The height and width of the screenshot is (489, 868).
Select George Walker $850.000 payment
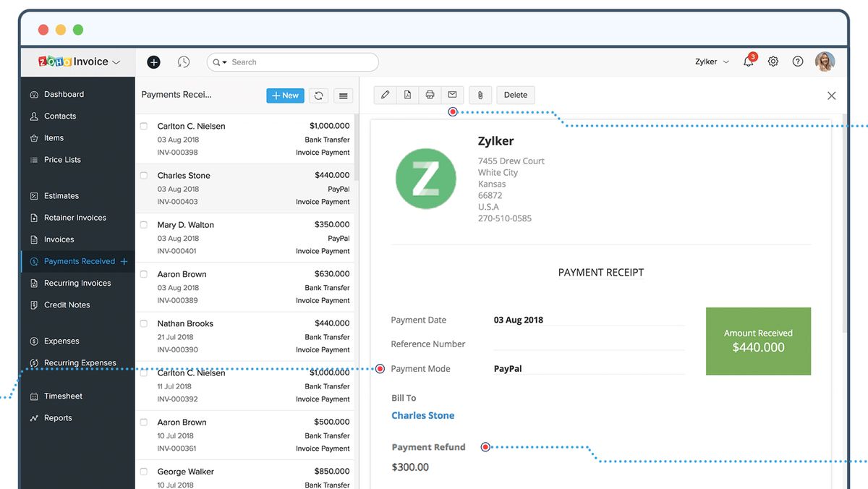[x=245, y=475]
